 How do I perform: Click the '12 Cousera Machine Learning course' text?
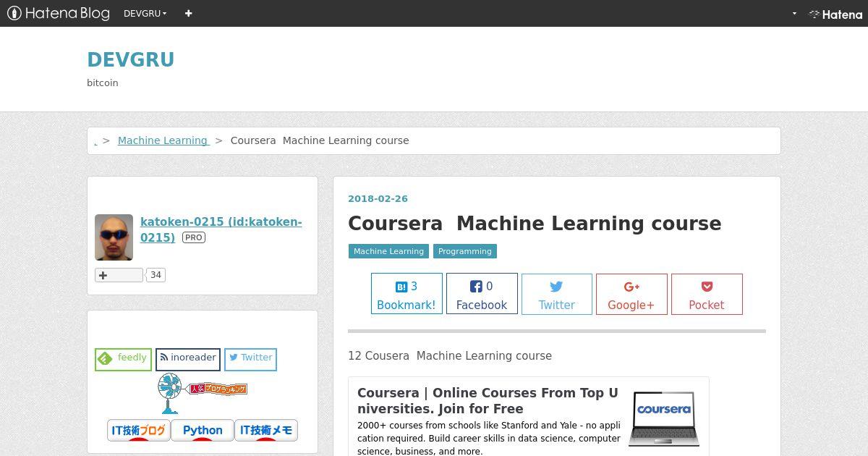point(450,356)
